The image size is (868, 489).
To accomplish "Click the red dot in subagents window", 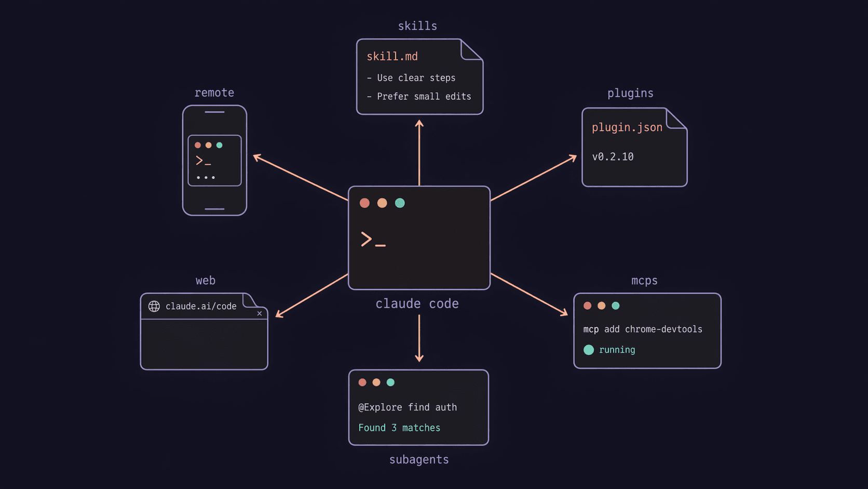I will click(362, 382).
